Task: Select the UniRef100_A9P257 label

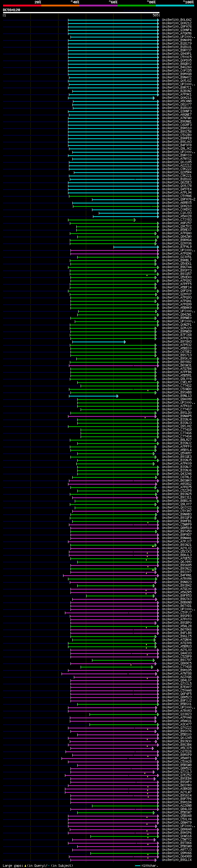Action: pyautogui.click(x=177, y=223)
